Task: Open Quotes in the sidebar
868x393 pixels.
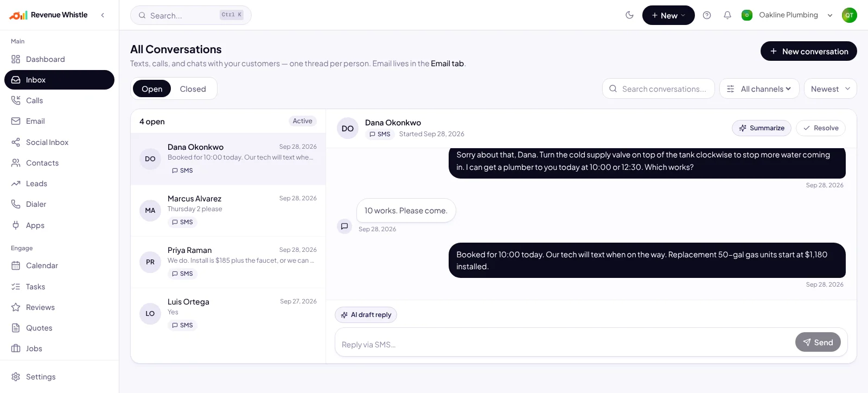Action: click(x=60, y=328)
